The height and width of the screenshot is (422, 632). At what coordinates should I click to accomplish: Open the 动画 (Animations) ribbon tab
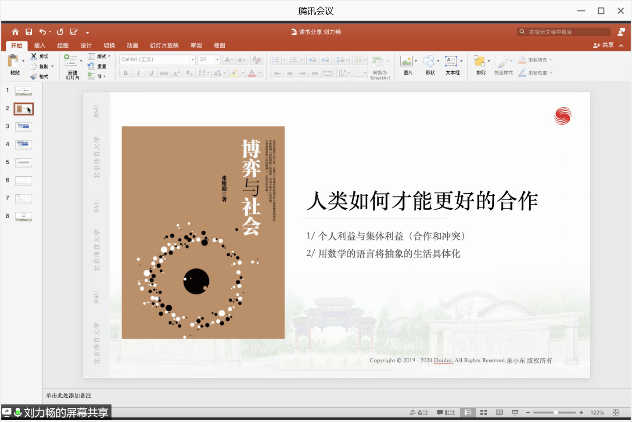tap(133, 45)
